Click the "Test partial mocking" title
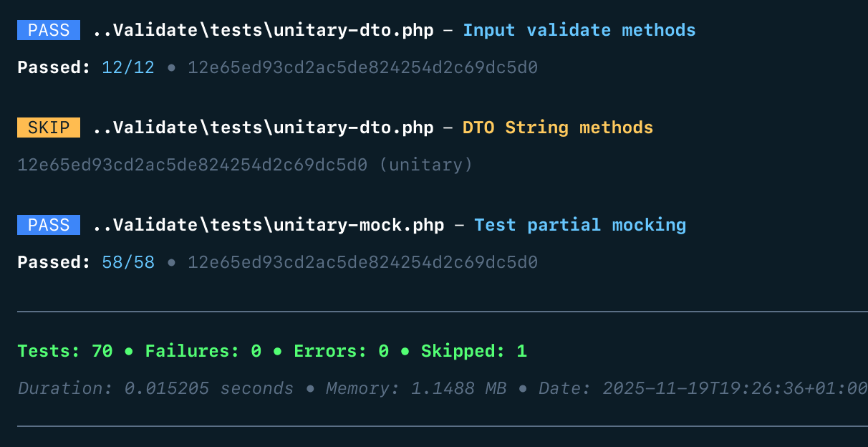Screen dimensions: 868x447 click(580, 225)
